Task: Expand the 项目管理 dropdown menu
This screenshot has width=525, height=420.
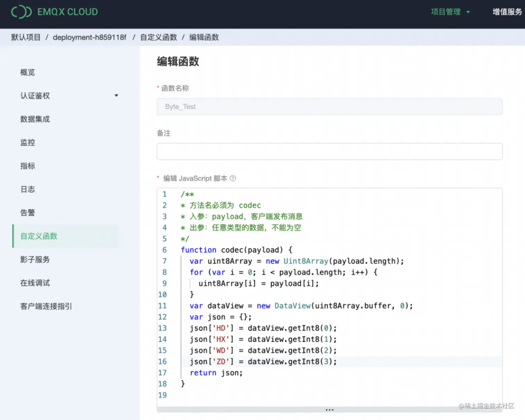Action: coord(450,12)
